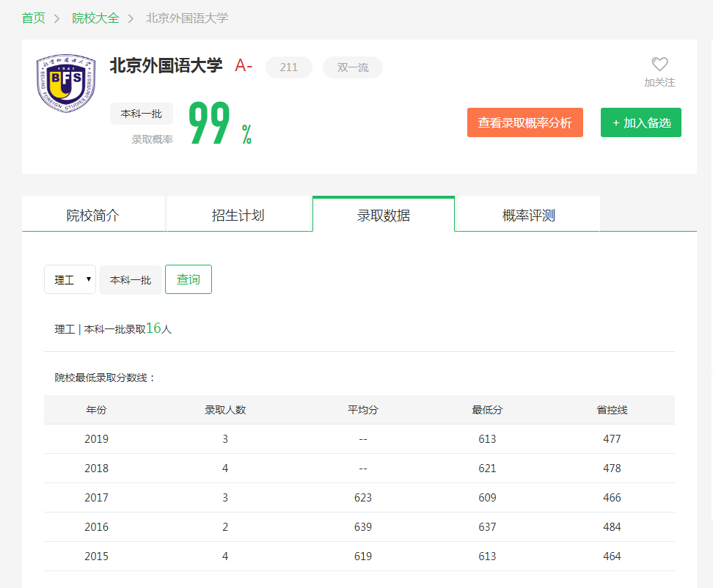This screenshot has height=588, width=713.
Task: Switch to 招生计划 tab
Action: pos(238,215)
